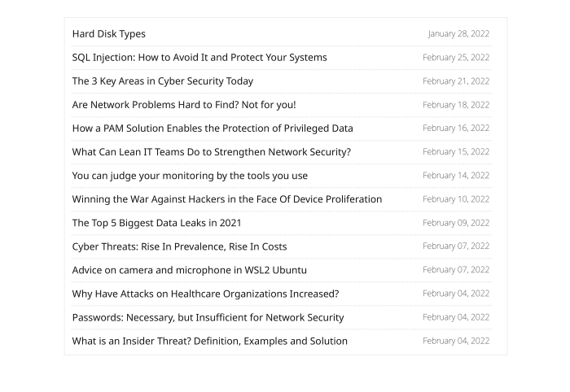Click "What is an Insider Threat?" article
Image resolution: width=570 pixels, height=392 pixels.
pos(209,341)
